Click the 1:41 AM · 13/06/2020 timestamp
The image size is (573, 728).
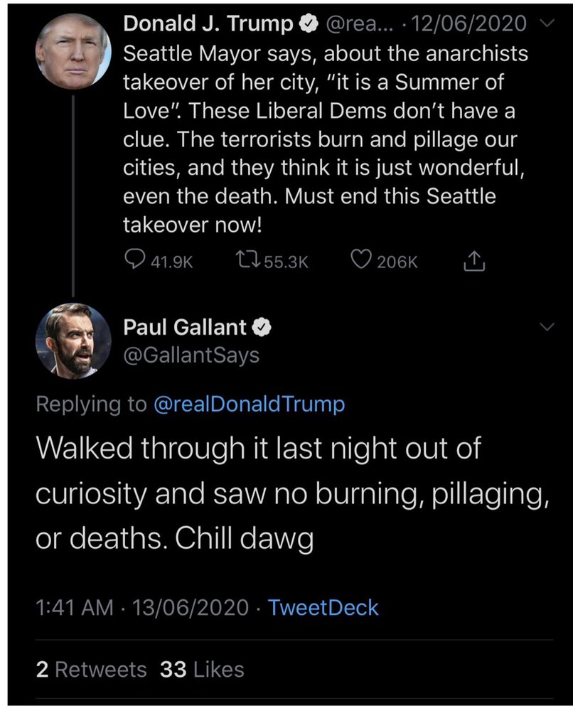pos(142,607)
